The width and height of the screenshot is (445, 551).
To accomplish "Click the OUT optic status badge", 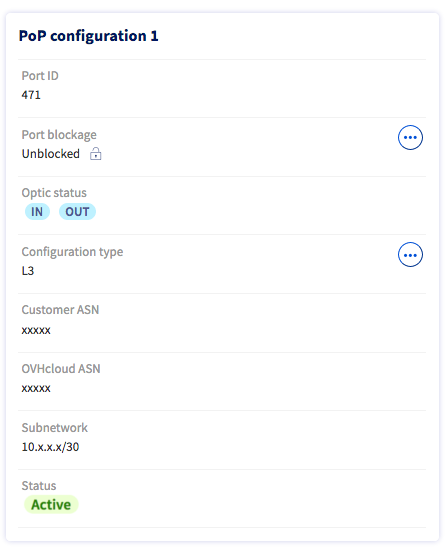I will (77, 212).
